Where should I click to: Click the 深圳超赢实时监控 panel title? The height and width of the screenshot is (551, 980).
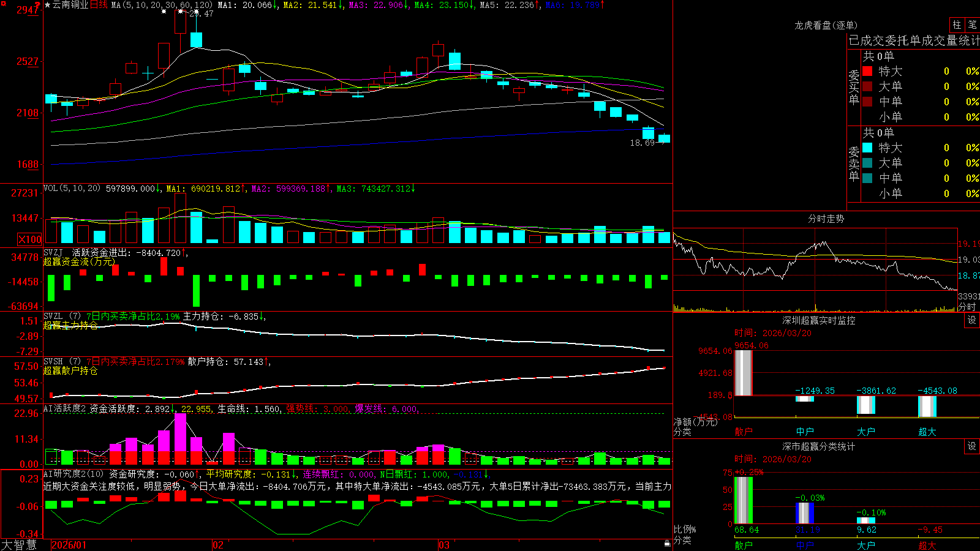point(819,320)
